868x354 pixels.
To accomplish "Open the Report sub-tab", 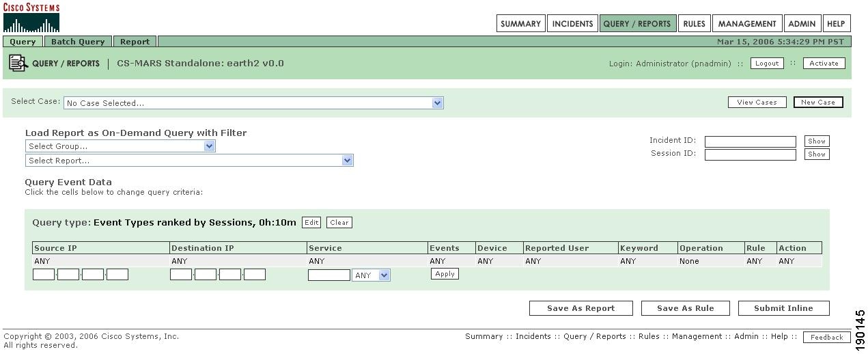I will tap(135, 42).
